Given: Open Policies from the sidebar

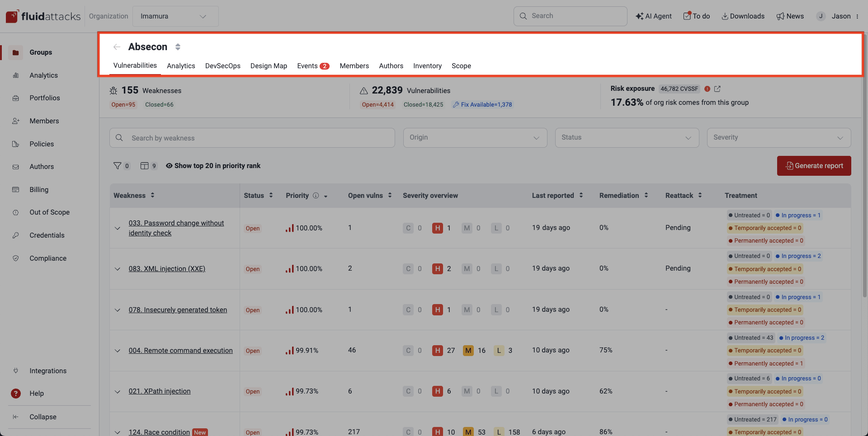Looking at the screenshot, I should pyautogui.click(x=42, y=144).
